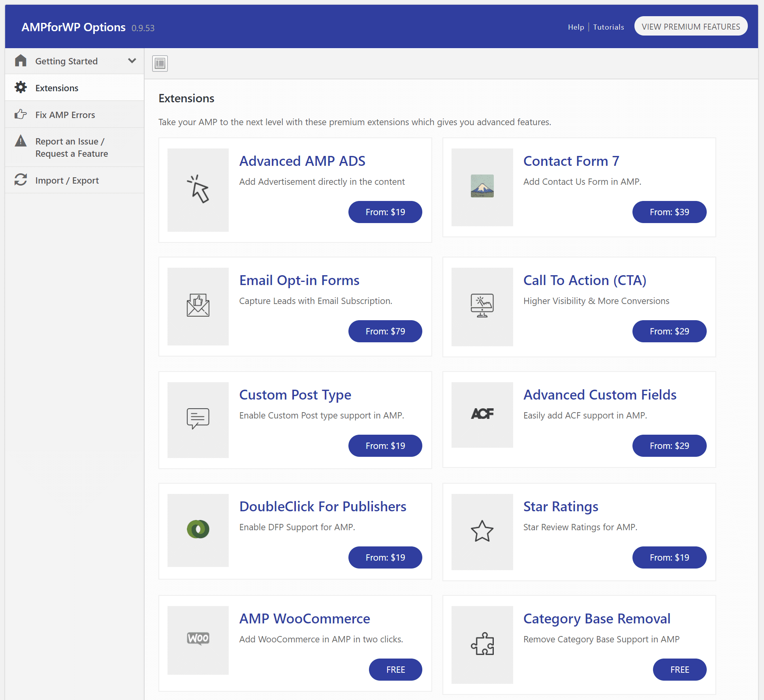Click the Custom Post Type chat icon

tap(198, 418)
